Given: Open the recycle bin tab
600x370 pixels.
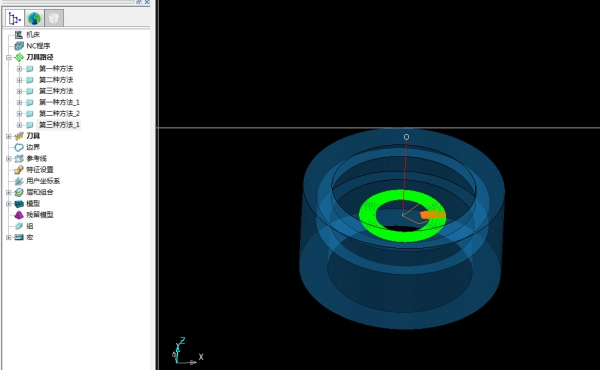Looking at the screenshot, I should click(54, 18).
